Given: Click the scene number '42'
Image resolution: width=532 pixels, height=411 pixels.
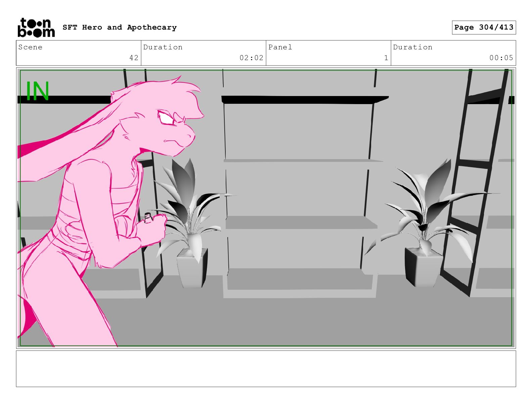Looking at the screenshot, I should point(134,58).
